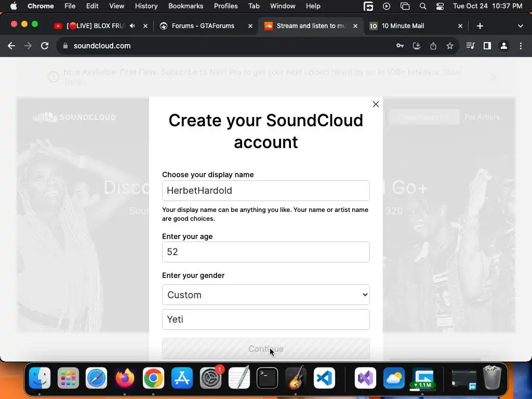
Task: Toggle the Chrome side panel icon
Action: click(x=487, y=46)
